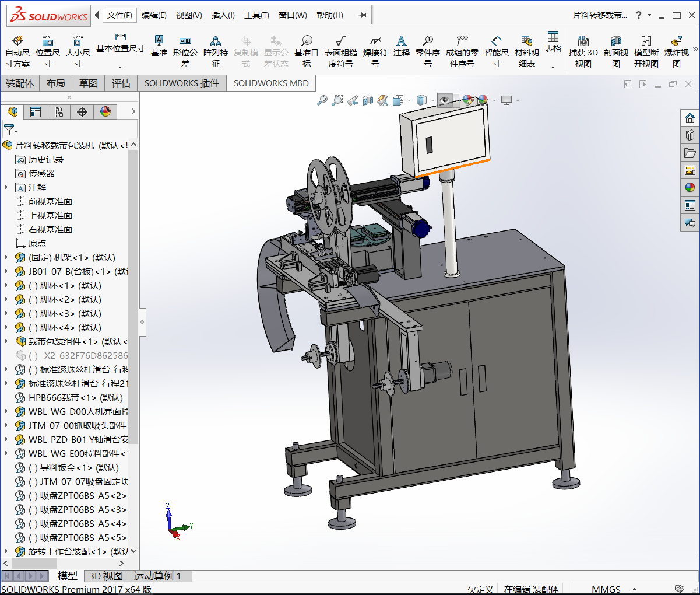
Task: Open the 工具(T) menu
Action: tap(256, 15)
